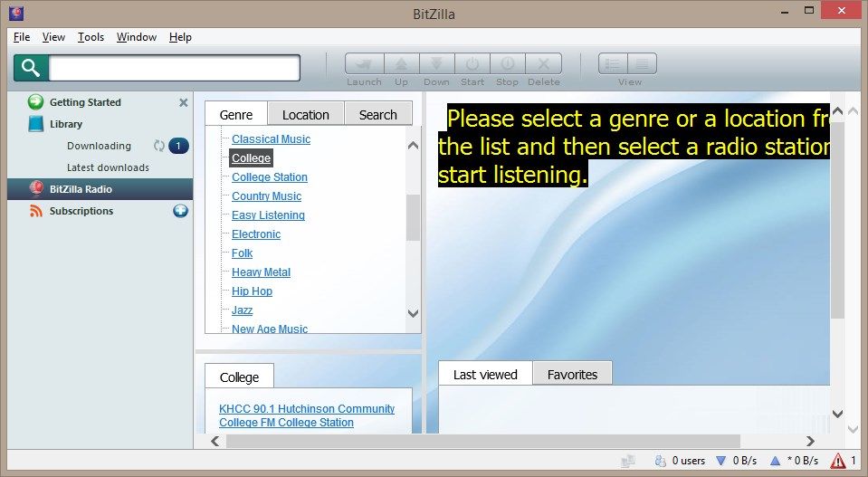Open the Window menu
The width and height of the screenshot is (868, 477).
[137, 37]
